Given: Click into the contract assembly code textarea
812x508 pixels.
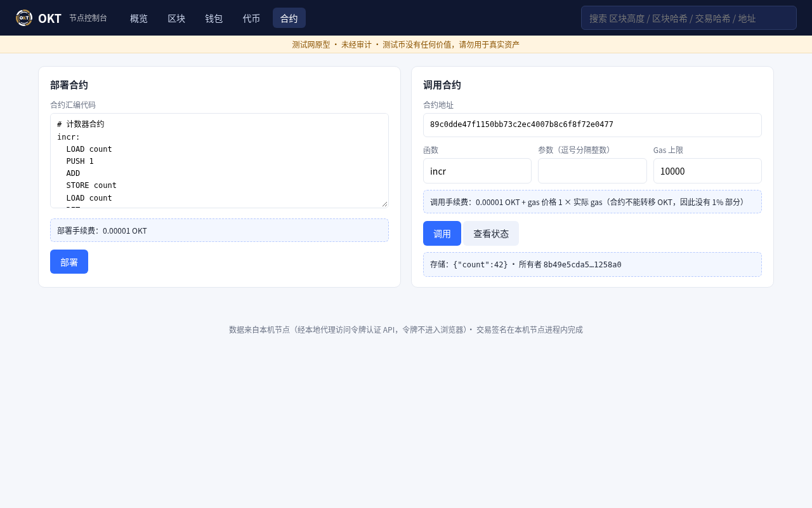Looking at the screenshot, I should pyautogui.click(x=219, y=161).
